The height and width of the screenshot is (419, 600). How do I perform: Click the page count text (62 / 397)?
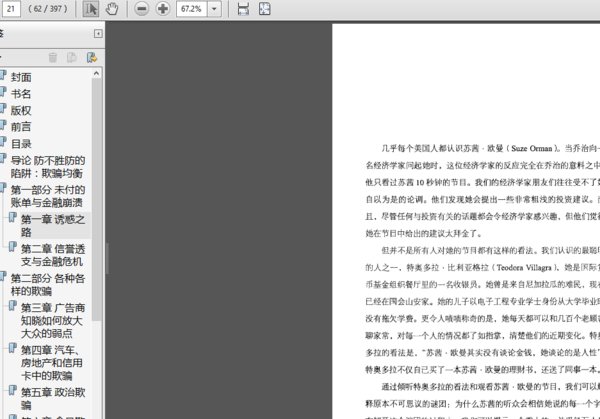(48, 9)
